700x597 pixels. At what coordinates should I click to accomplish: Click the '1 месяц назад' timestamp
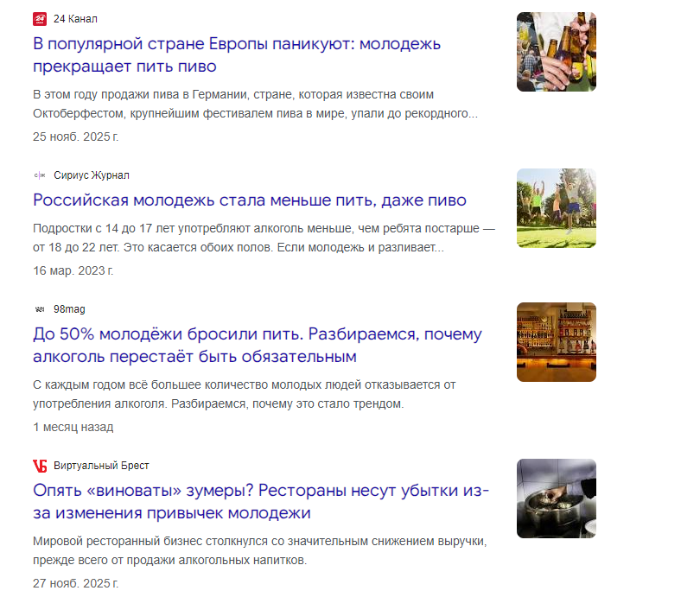[73, 428]
